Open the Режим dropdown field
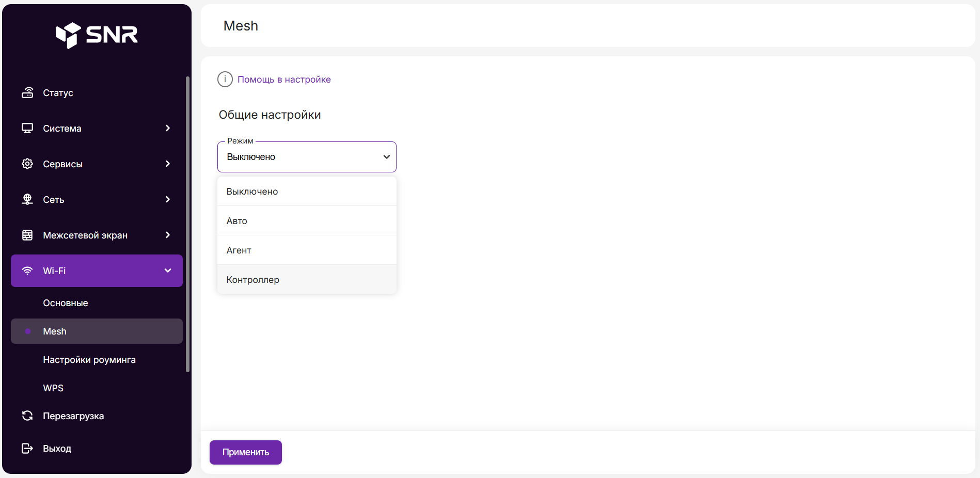This screenshot has height=478, width=980. click(307, 157)
